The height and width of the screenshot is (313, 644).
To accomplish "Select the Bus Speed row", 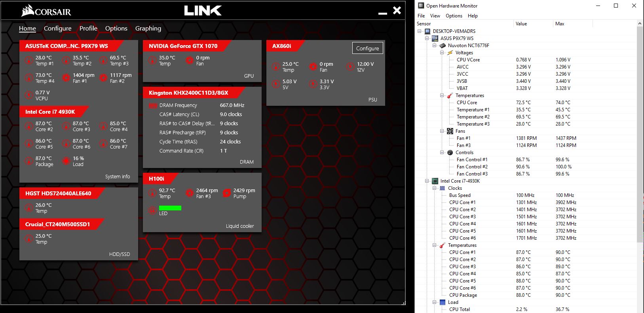I will (526, 195).
